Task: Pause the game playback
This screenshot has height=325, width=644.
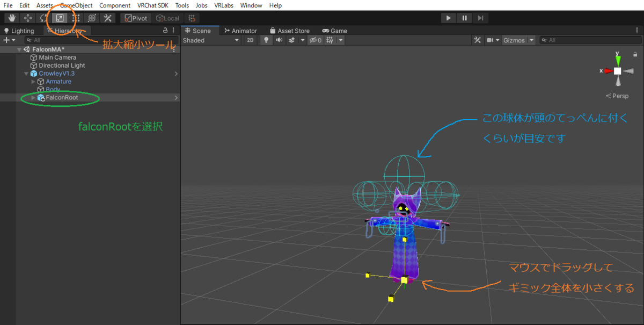Action: pyautogui.click(x=465, y=18)
